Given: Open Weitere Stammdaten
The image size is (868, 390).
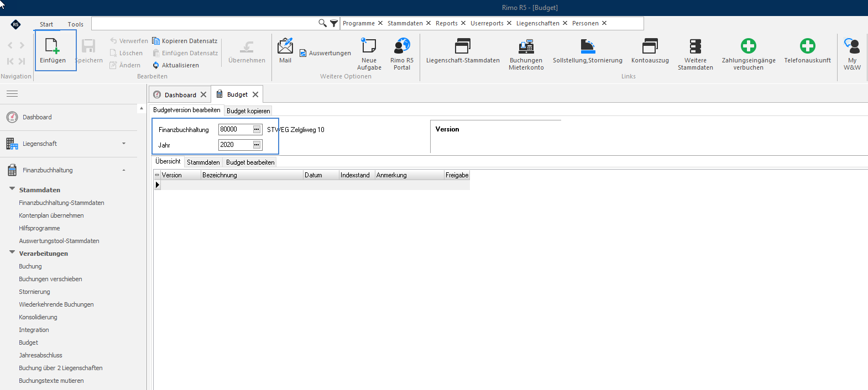Looking at the screenshot, I should coord(696,46).
